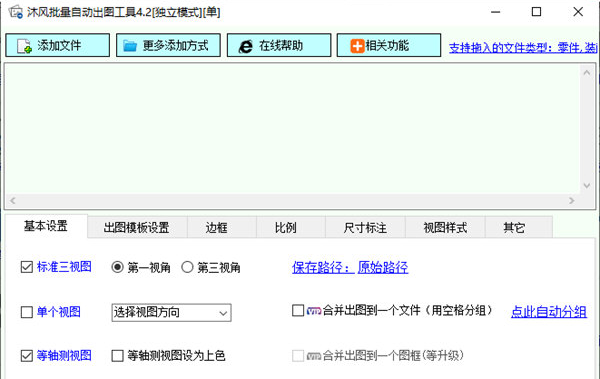Check 等轴测视图设为上色 option
The height and width of the screenshot is (379, 600).
tap(117, 356)
